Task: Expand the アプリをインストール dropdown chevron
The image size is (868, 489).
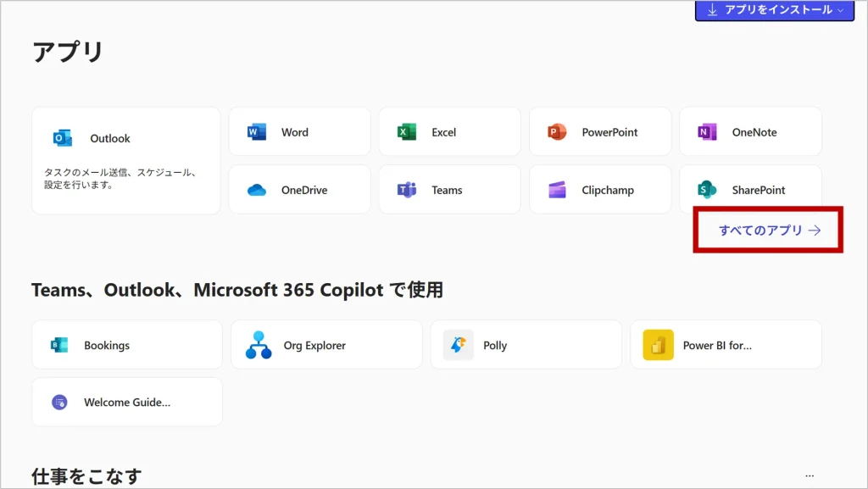Action: (x=840, y=10)
